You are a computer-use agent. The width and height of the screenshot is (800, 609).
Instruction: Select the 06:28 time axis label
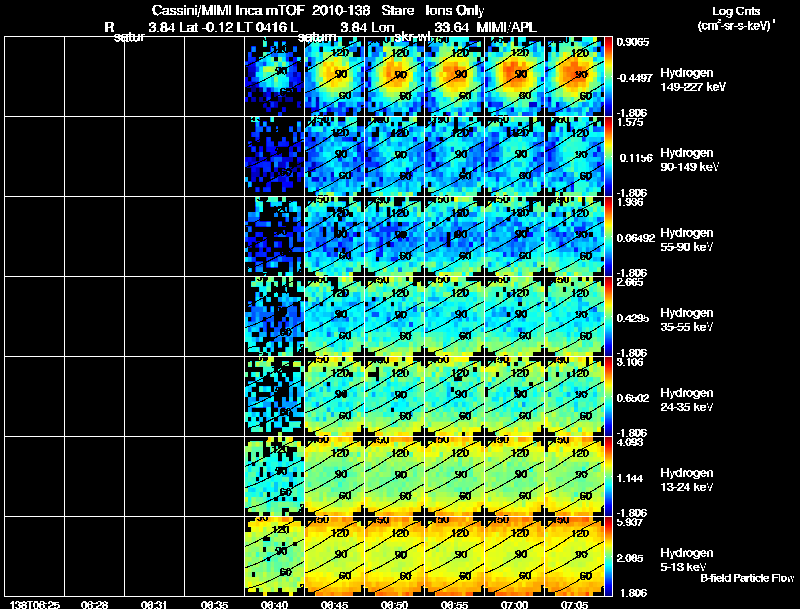(x=94, y=605)
